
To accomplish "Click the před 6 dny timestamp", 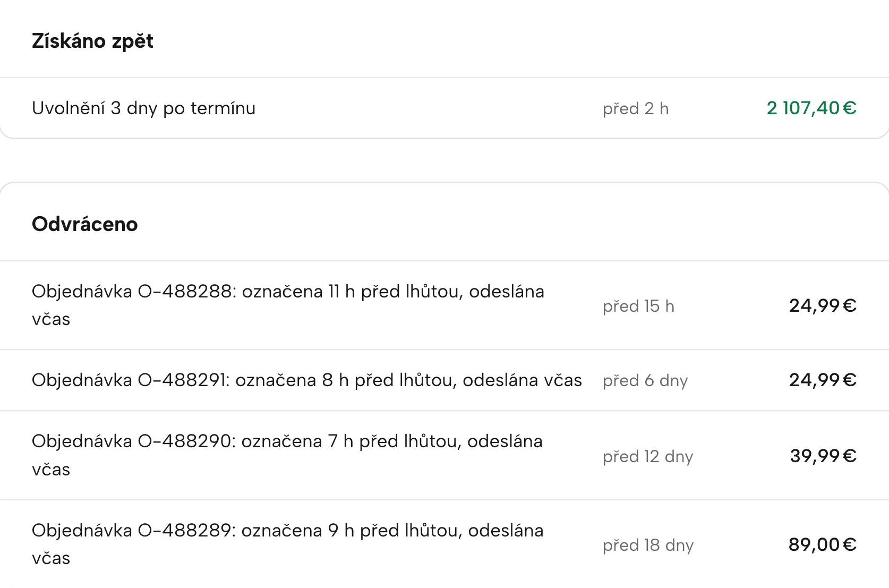I will (645, 381).
